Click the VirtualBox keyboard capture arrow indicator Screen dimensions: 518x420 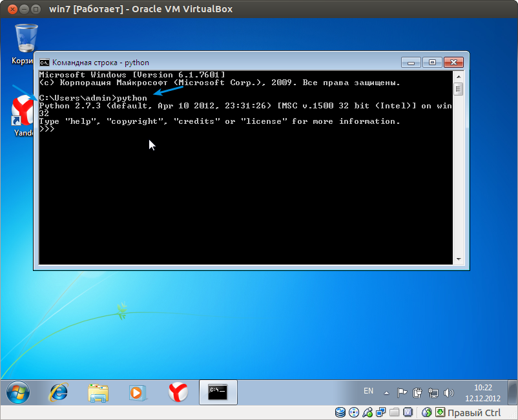(440, 412)
